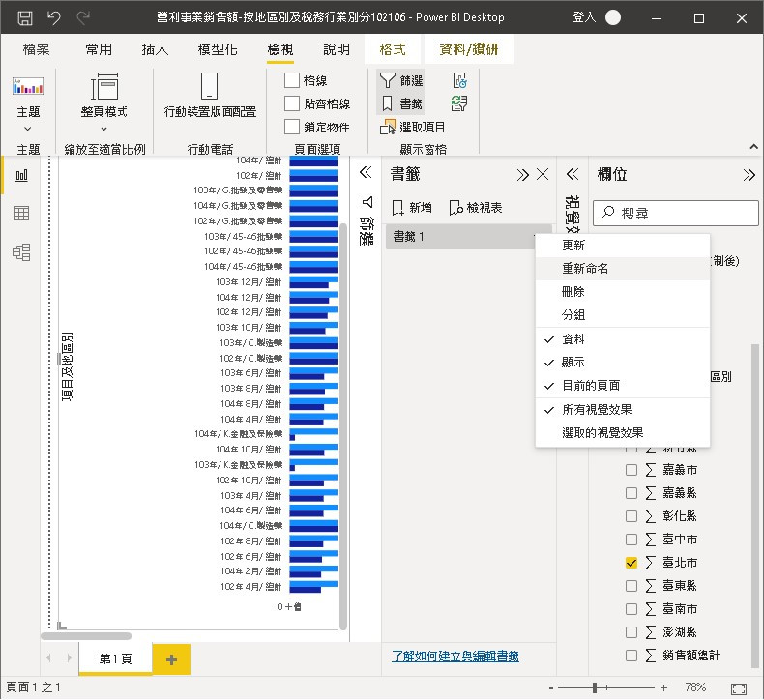Collapse the 欄位 fields pane chevron
Screen dimensions: 764x700
(x=749, y=174)
